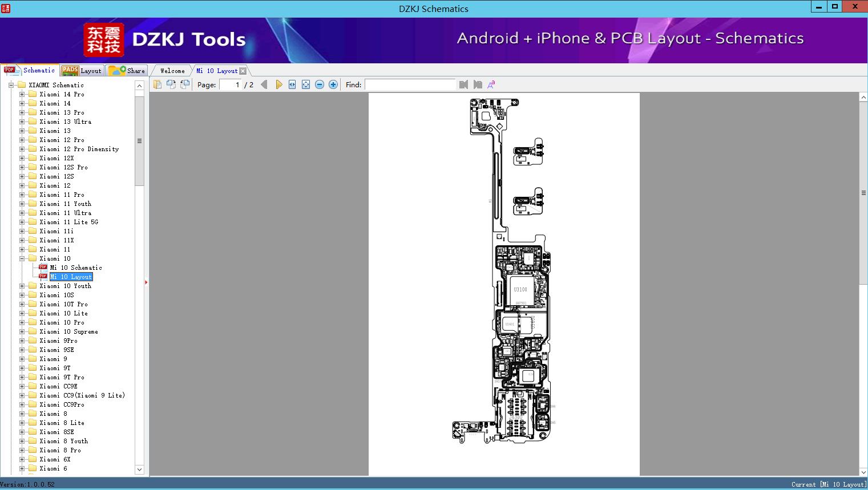Click the fit width icon
868x490 pixels.
pyautogui.click(x=292, y=84)
